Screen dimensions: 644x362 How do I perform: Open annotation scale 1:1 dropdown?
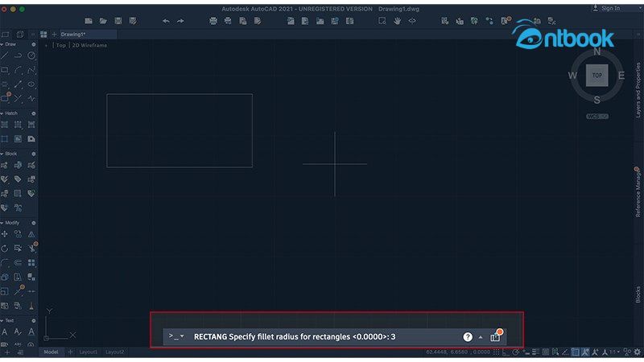[x=614, y=352]
